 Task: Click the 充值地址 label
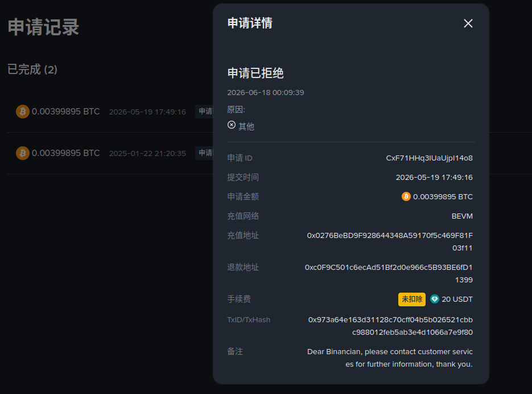coord(243,235)
